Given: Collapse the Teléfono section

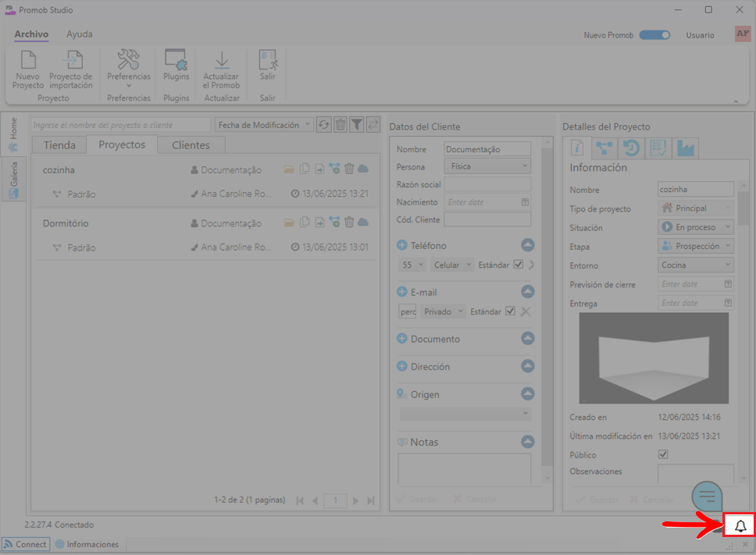Looking at the screenshot, I should point(527,245).
